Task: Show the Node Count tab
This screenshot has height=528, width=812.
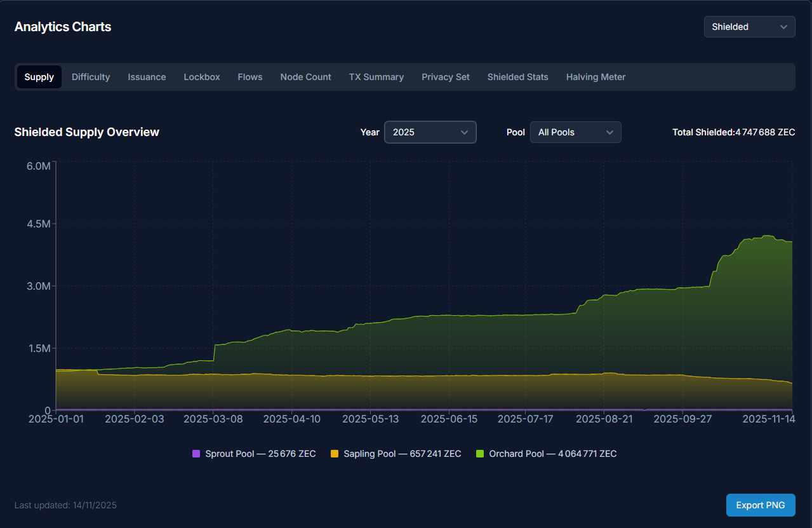Action: click(306, 77)
